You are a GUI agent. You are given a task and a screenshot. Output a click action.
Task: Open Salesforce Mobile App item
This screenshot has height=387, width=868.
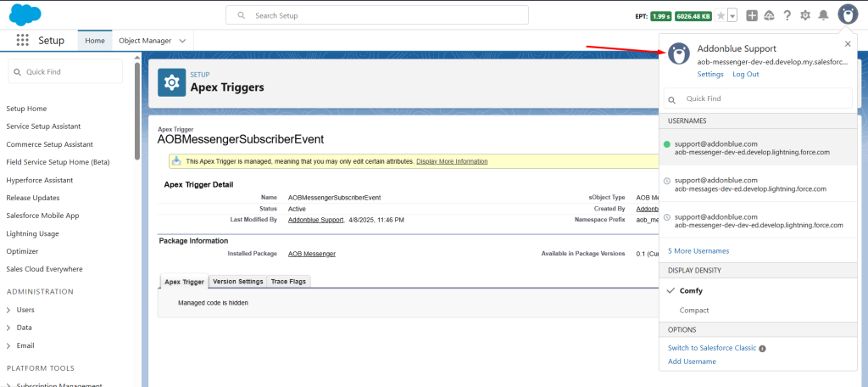click(x=41, y=216)
